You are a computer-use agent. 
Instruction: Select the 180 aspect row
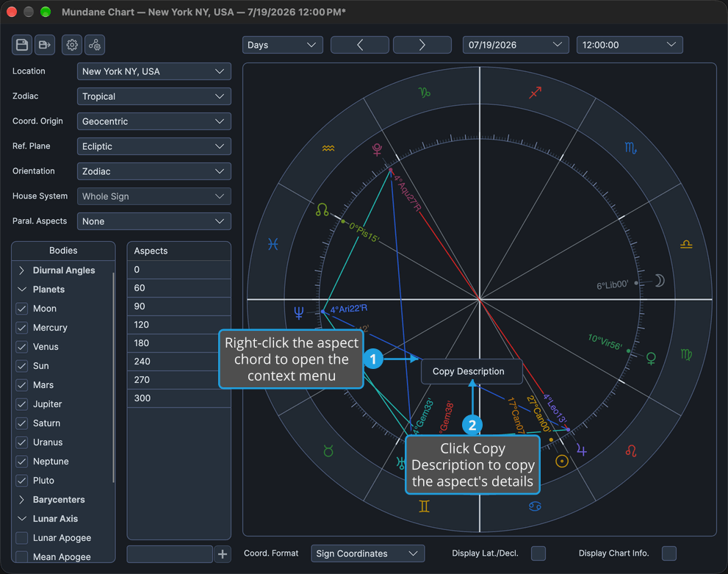click(x=179, y=343)
